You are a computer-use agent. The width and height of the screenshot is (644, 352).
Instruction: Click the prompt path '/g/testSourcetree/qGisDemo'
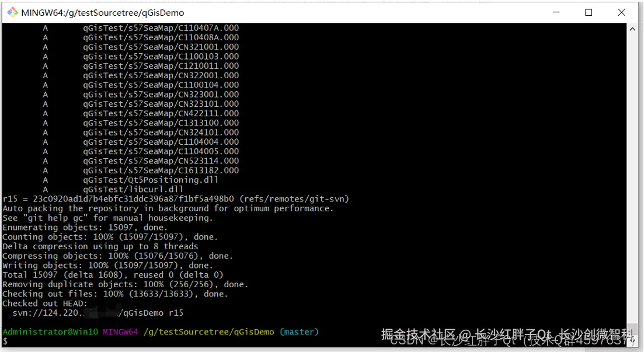click(208, 332)
